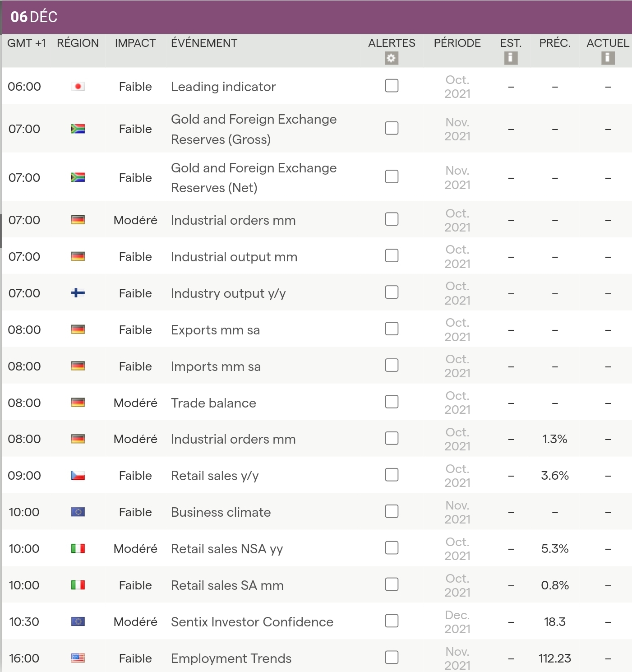Click the Italy flag for Retail sales NSA
Screen dimensions: 632x672
point(78,548)
